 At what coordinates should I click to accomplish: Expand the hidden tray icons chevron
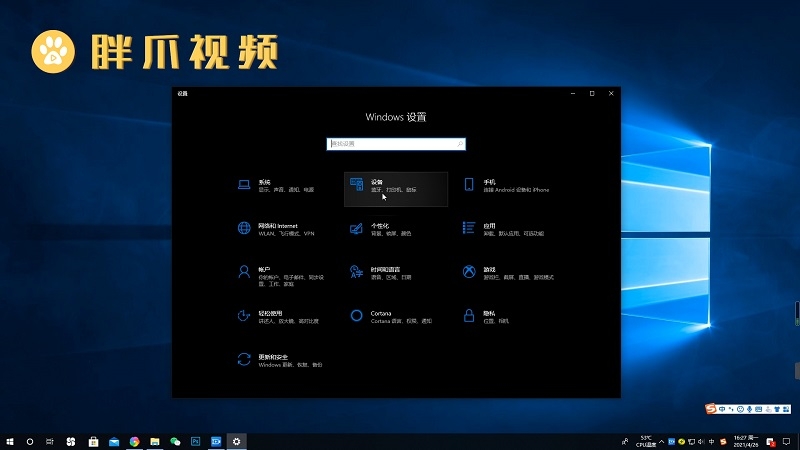(661, 442)
